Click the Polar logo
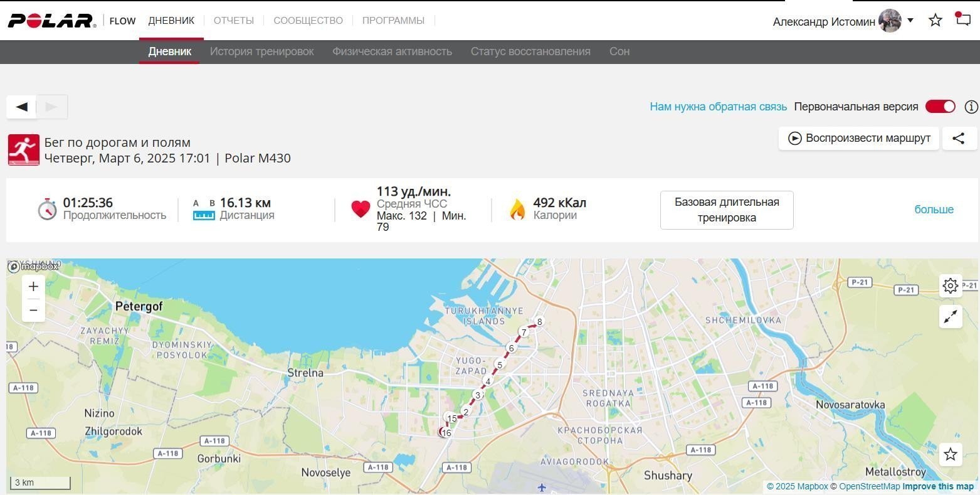 click(x=52, y=21)
